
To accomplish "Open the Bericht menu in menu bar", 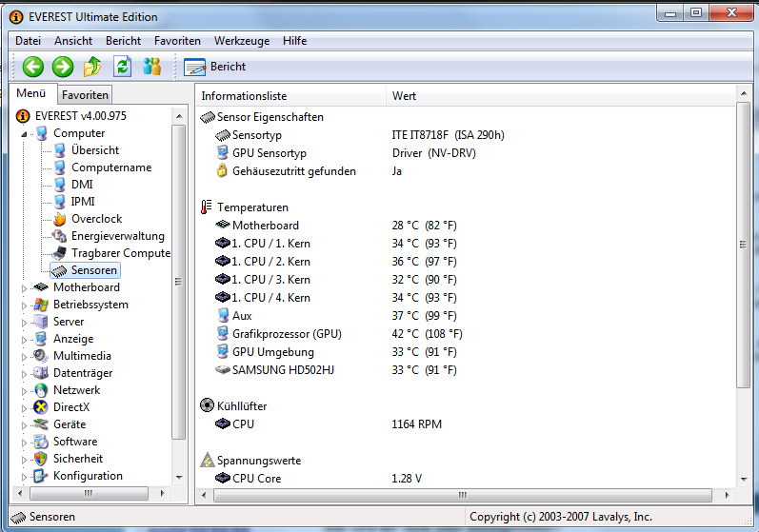I will (123, 41).
